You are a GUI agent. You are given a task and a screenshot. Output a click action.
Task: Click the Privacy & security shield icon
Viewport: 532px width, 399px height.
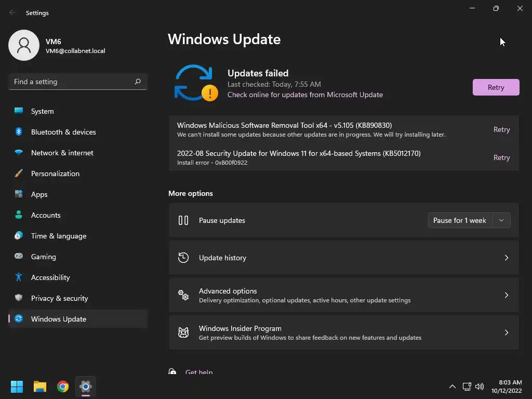tap(19, 298)
